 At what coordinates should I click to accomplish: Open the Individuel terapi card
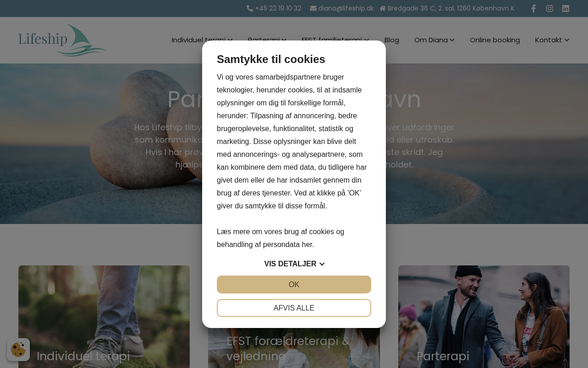(104, 316)
